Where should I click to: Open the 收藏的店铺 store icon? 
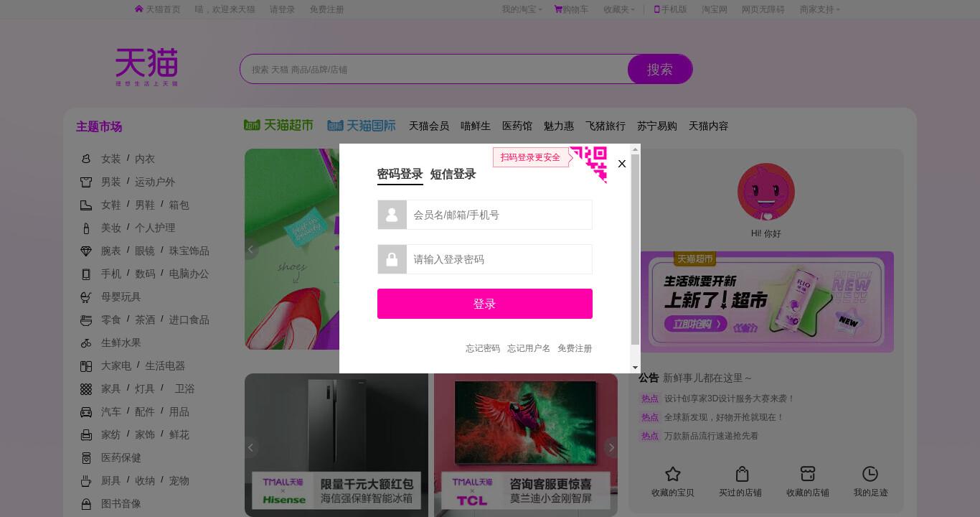(808, 474)
